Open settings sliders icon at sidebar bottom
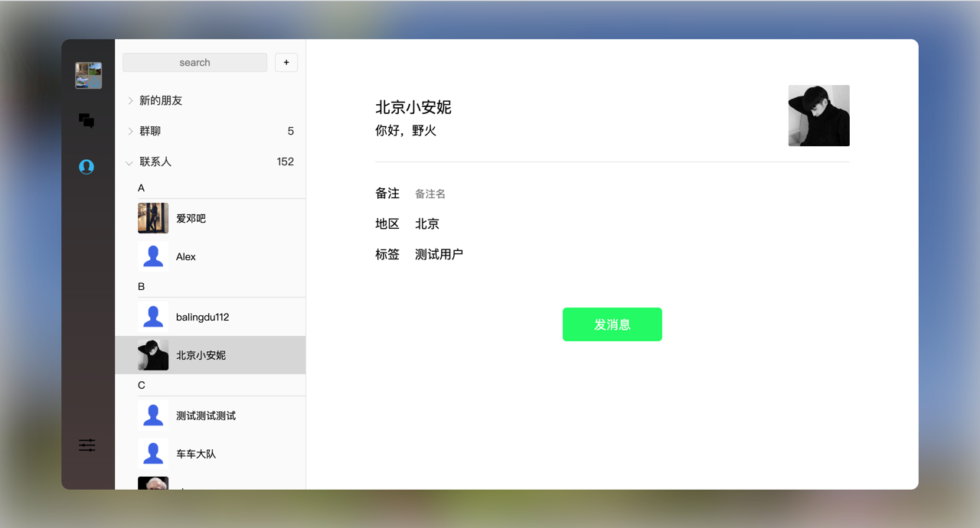 (87, 445)
